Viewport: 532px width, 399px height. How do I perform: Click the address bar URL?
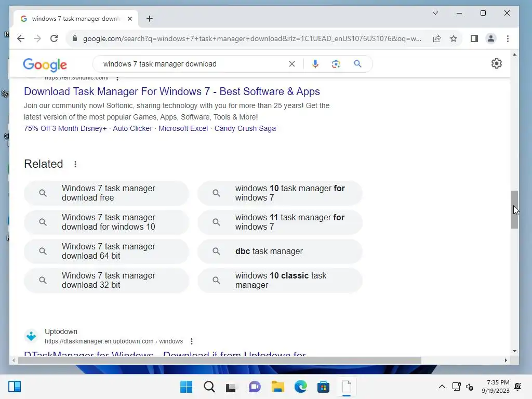[252, 38]
